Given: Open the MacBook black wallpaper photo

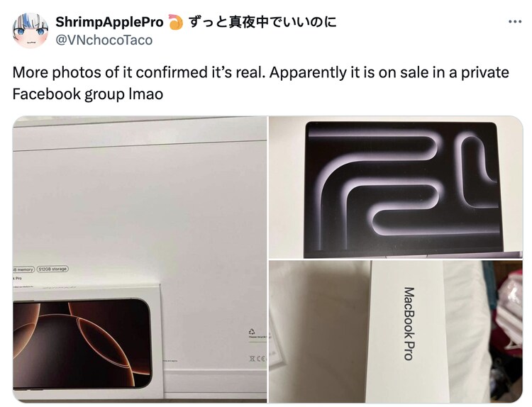Looking at the screenshot, I should click(396, 187).
